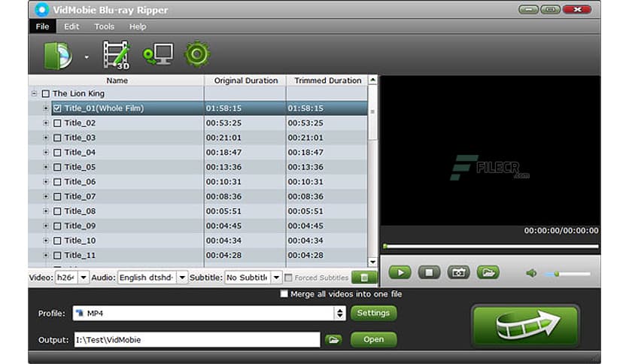The height and width of the screenshot is (364, 629).
Task: Check the Title_03 checkbox
Action: [x=57, y=138]
